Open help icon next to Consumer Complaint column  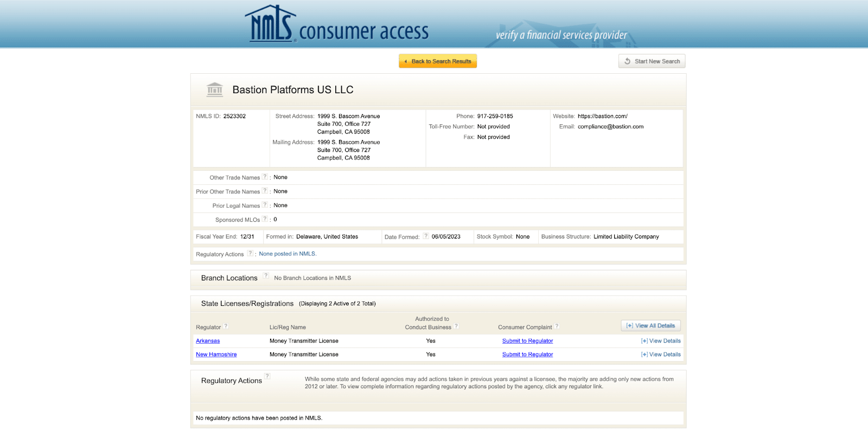(x=557, y=326)
